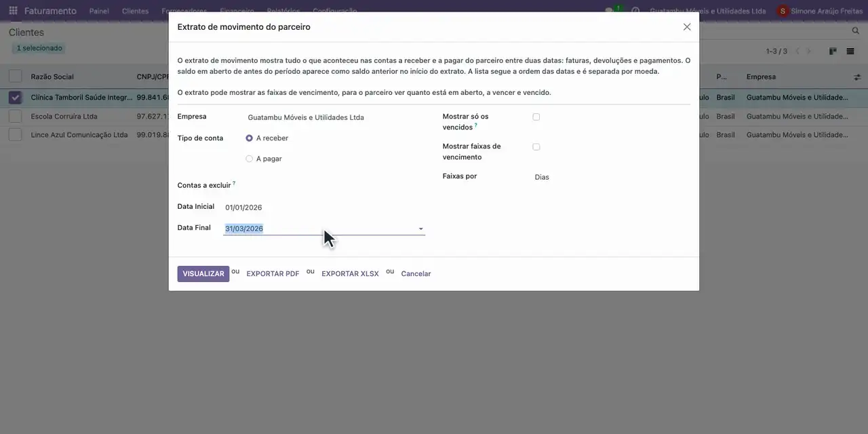Screen dimensions: 868x434
Task: Click the VISUALIZAR button
Action: coord(203,274)
